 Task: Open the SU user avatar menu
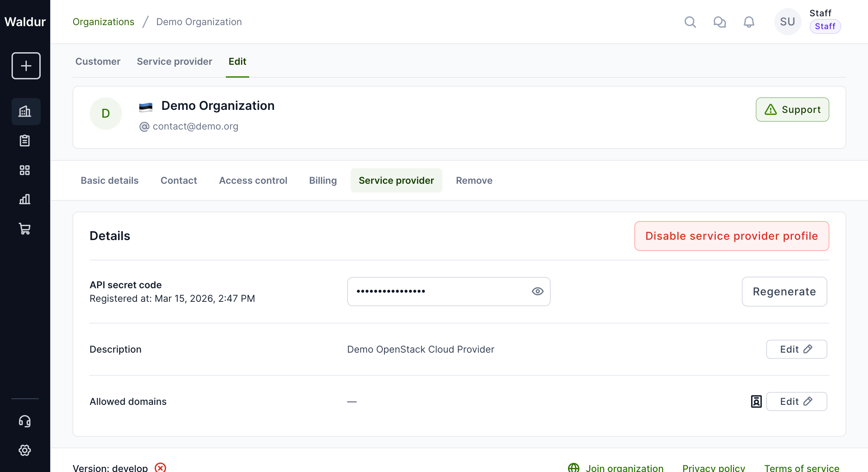(x=787, y=22)
